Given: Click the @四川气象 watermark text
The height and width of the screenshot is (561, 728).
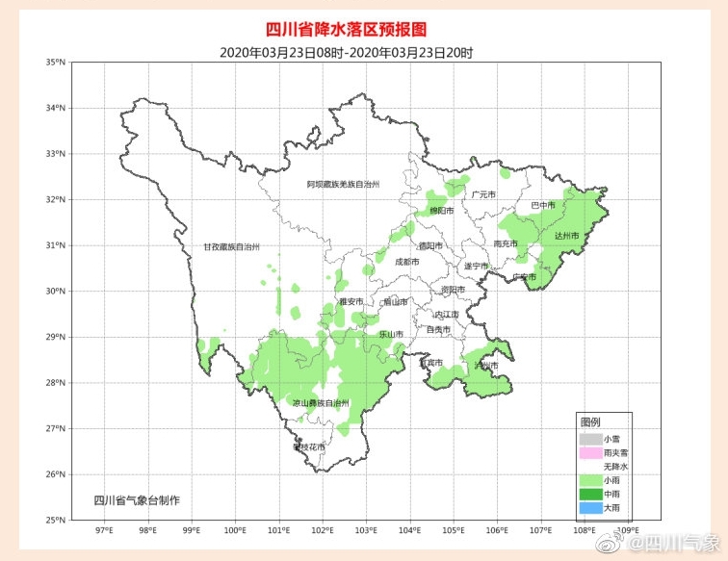Looking at the screenshot, I should pos(673,543).
